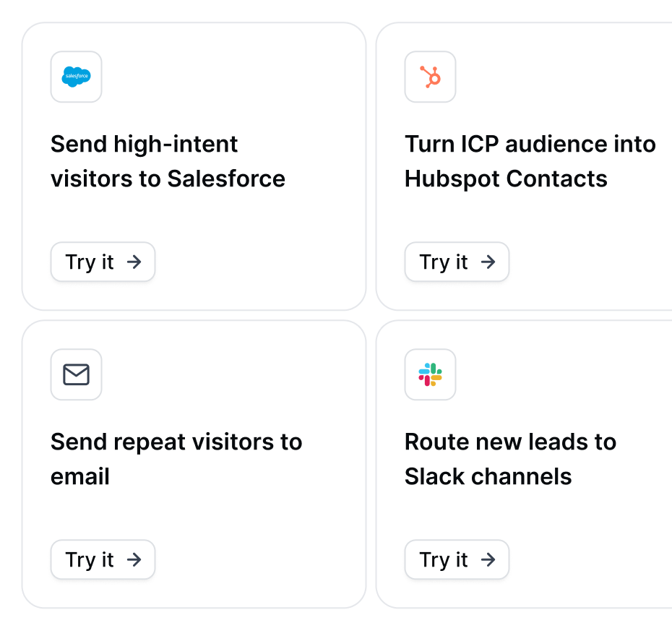Click the arrow in the Salesforce Try it button
Viewport: 672px width, 636px height.
pyautogui.click(x=134, y=262)
